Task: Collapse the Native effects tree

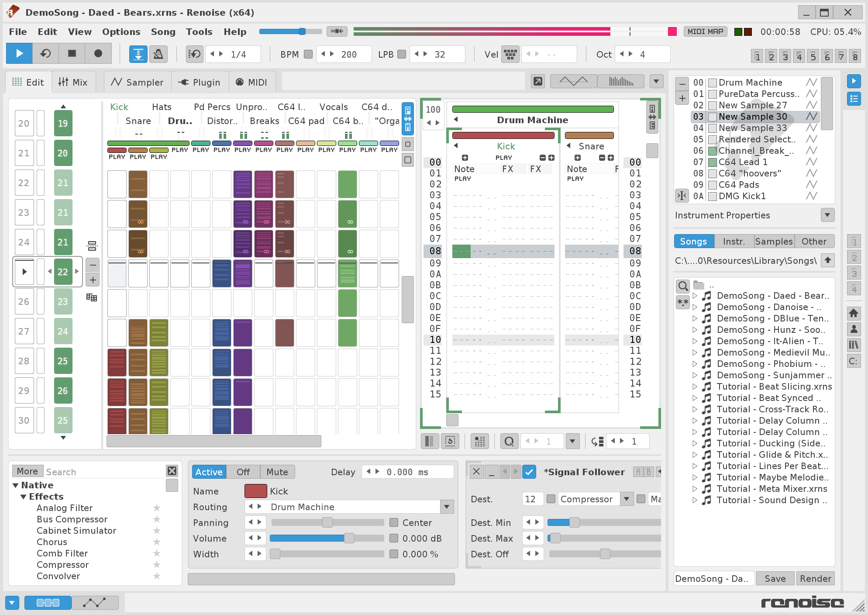Action: click(16, 485)
